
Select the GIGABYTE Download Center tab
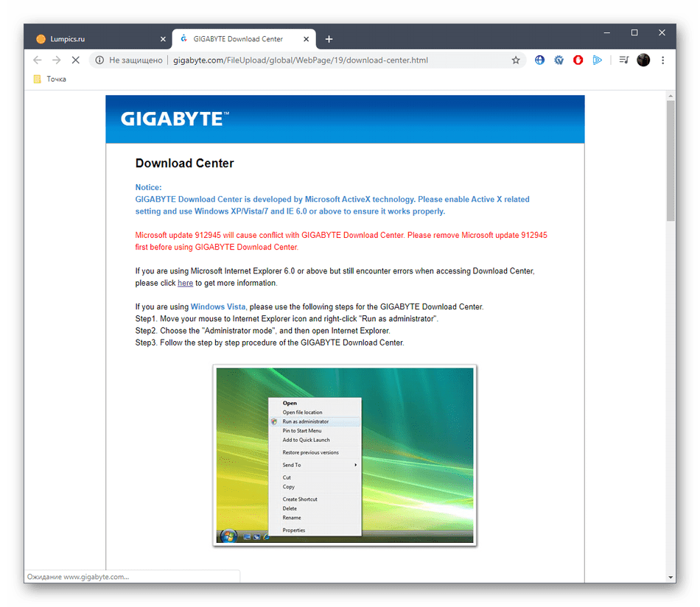pyautogui.click(x=237, y=39)
